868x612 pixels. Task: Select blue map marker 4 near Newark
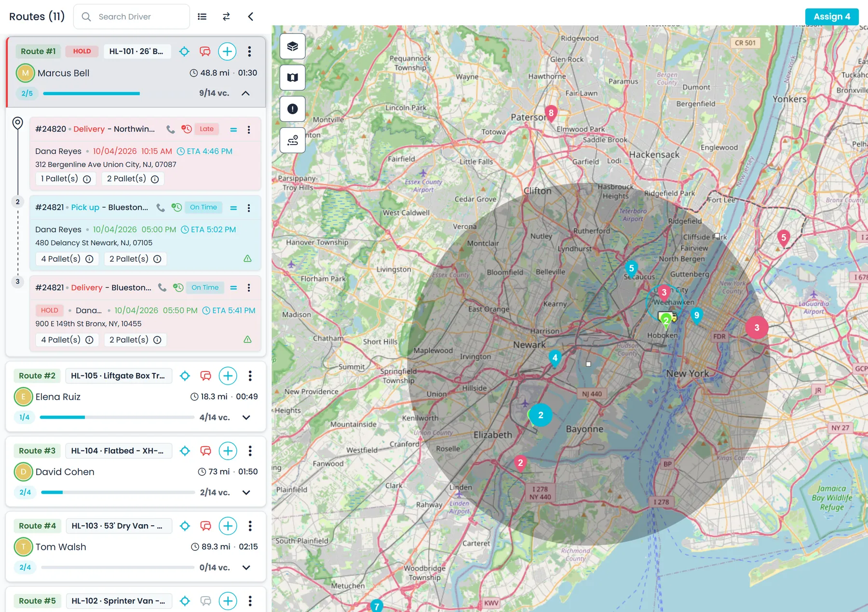tap(555, 358)
